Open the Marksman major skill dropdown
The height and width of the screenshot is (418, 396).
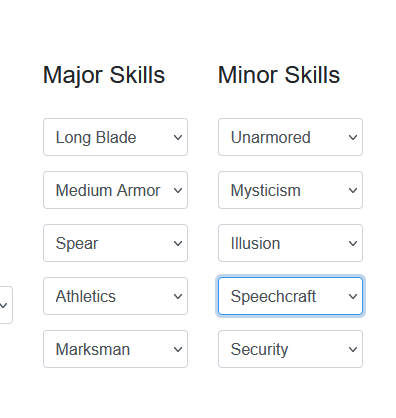115,349
